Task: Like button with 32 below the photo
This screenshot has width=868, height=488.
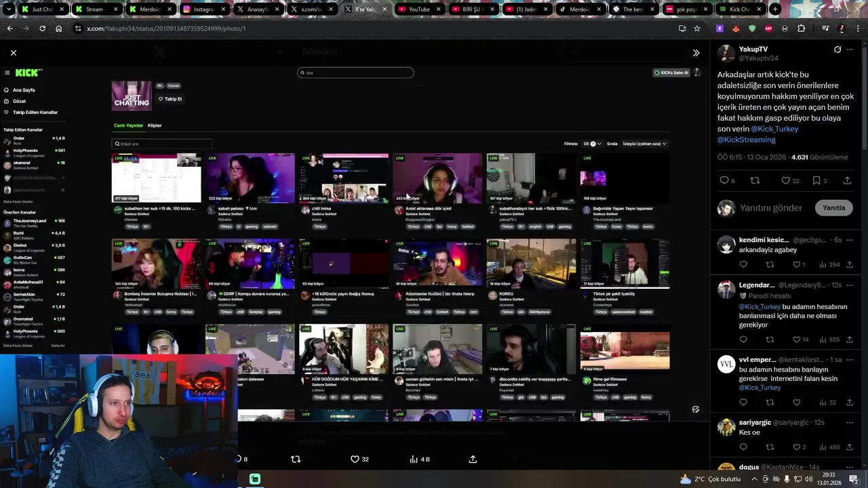Action: tap(359, 459)
